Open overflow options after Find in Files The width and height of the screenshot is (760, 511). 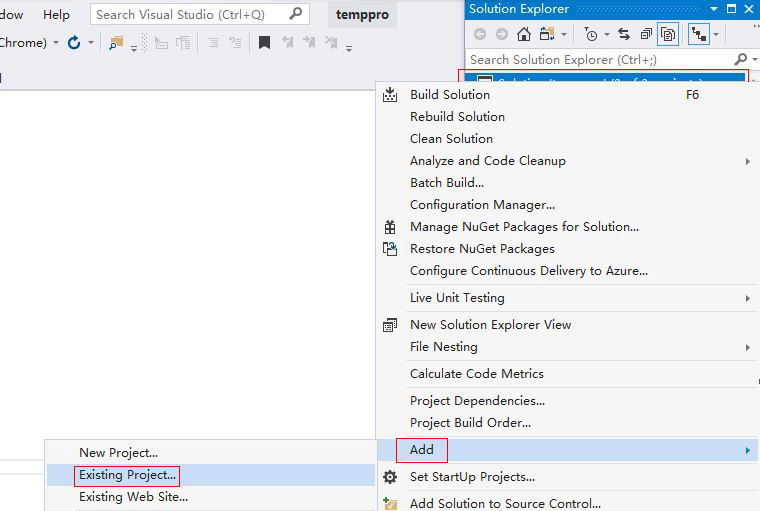point(134,48)
